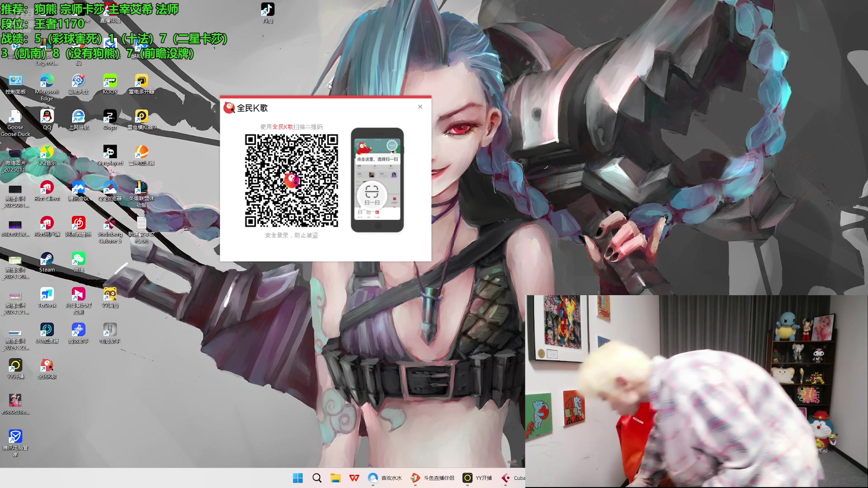The height and width of the screenshot is (488, 868).
Task: Open taskbar Search magnifier
Action: [x=317, y=478]
